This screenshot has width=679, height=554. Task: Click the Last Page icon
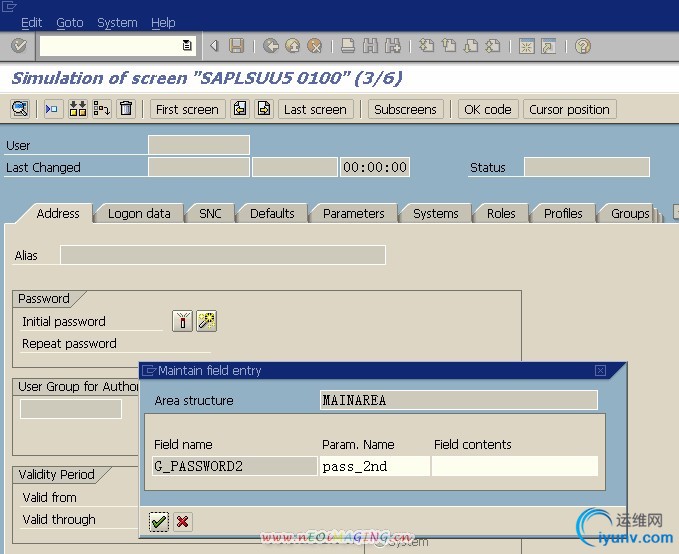pos(493,45)
